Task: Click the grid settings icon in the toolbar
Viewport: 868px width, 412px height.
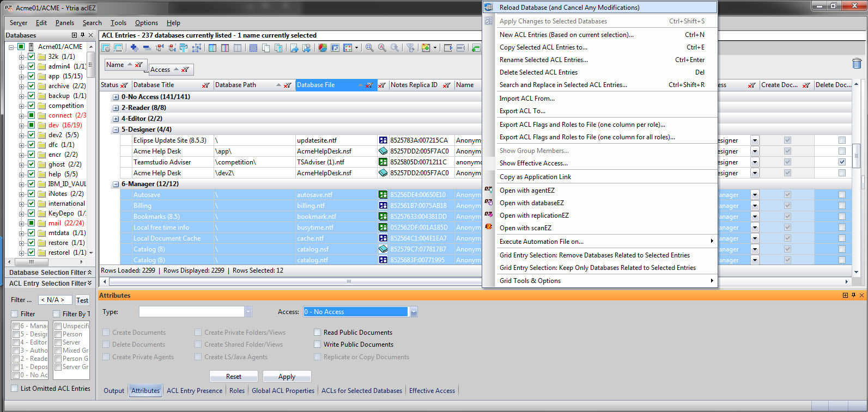Action: point(106,48)
